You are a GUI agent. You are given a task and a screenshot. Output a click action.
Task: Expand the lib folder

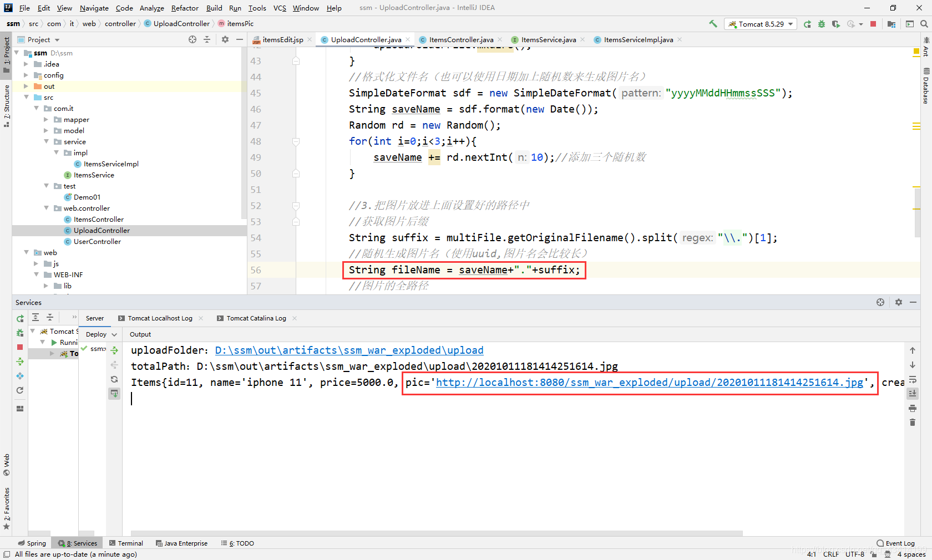point(46,286)
